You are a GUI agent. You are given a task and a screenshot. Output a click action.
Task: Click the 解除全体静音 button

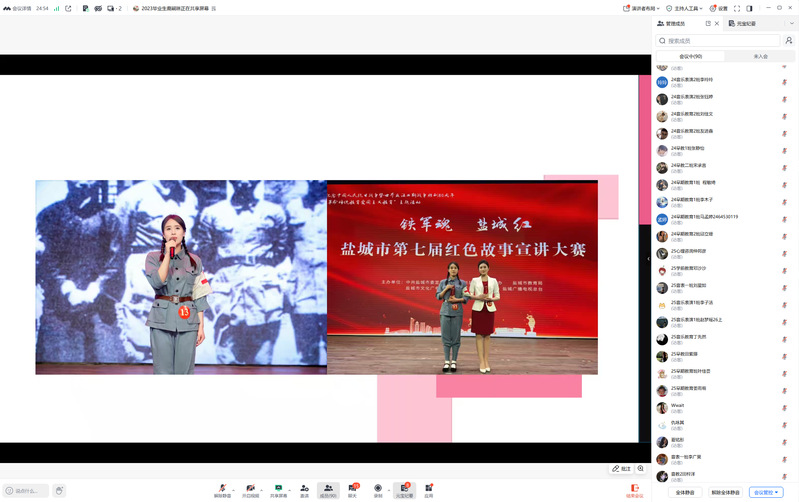725,492
